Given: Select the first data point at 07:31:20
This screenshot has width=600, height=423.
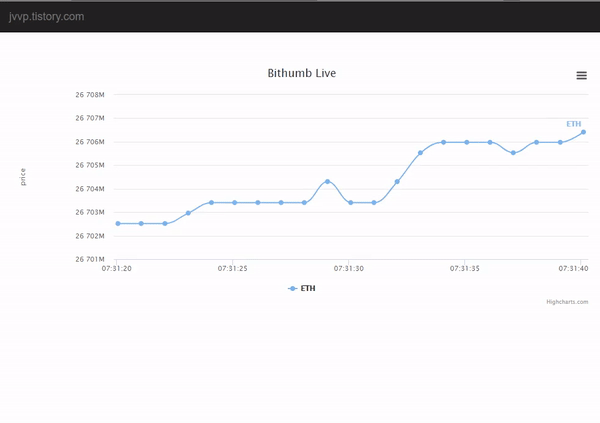Looking at the screenshot, I should pyautogui.click(x=118, y=224).
